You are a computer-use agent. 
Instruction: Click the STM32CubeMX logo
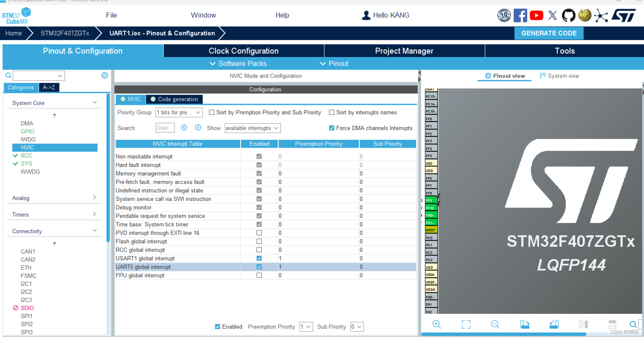tap(16, 16)
